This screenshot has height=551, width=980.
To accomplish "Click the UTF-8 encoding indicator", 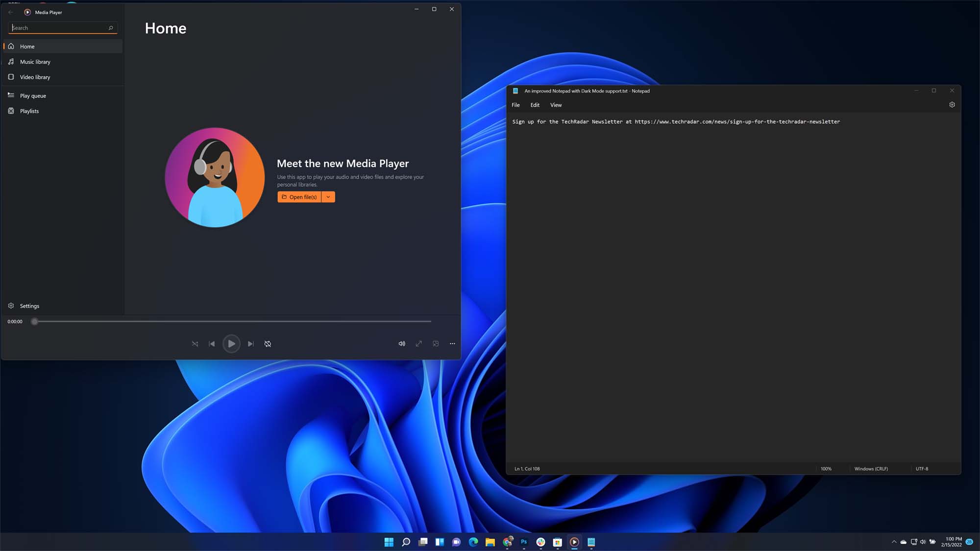I will tap(922, 469).
